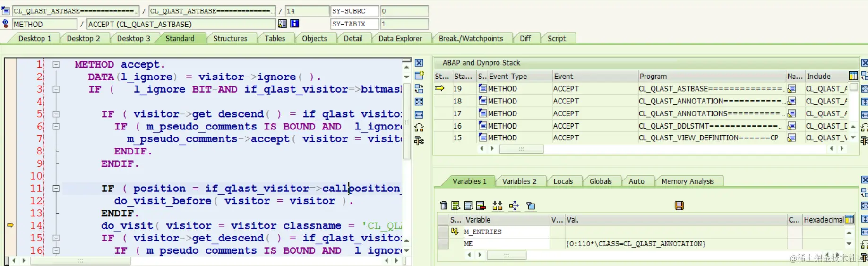Viewport: 868px width, 266px height.
Task: Click the SY-SUBRC value field
Action: click(404, 10)
